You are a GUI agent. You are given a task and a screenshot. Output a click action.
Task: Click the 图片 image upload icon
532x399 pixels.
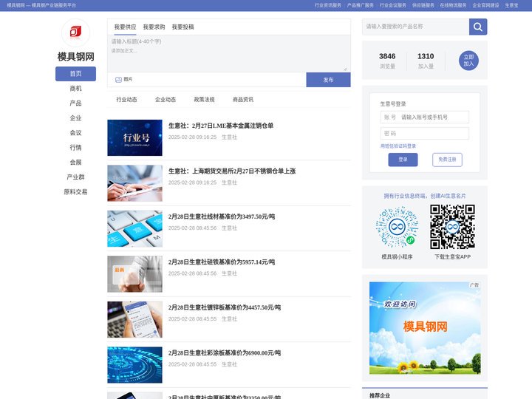[x=118, y=80]
